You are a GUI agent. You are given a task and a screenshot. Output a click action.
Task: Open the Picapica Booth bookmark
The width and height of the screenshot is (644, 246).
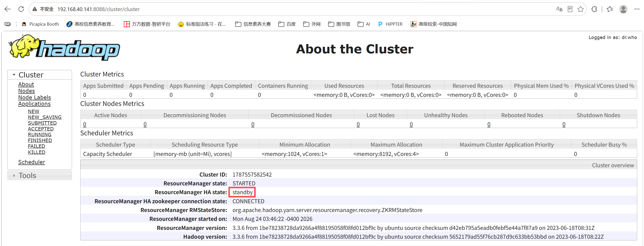(x=40, y=24)
